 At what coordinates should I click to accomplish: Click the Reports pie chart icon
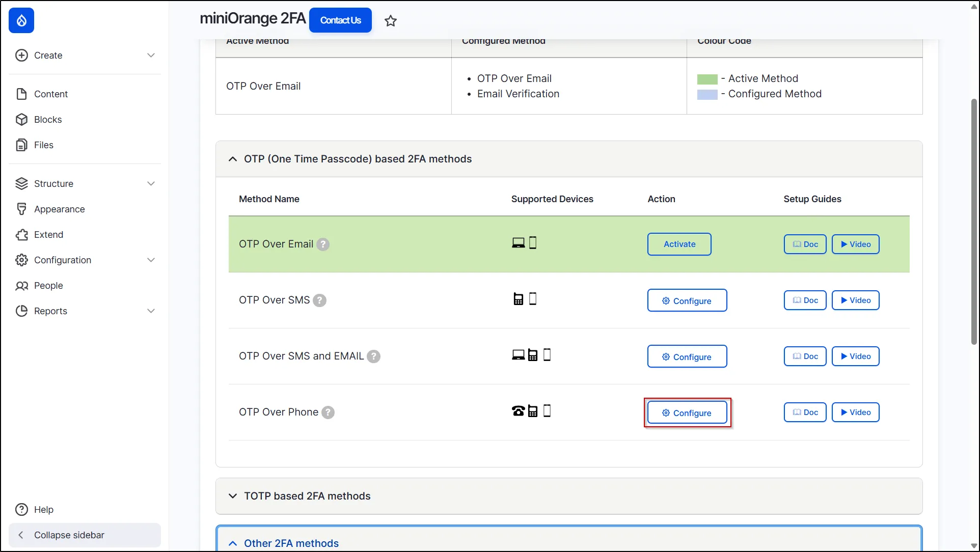pos(21,311)
